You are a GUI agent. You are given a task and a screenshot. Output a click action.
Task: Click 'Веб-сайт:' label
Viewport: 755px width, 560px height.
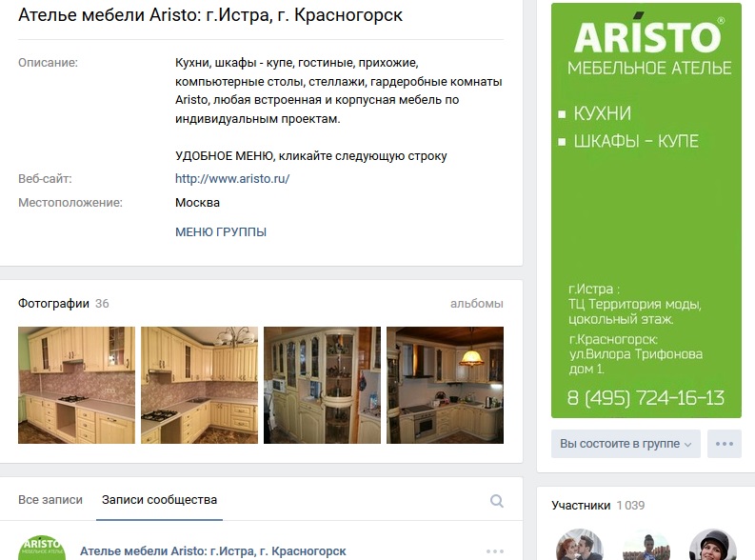point(45,179)
